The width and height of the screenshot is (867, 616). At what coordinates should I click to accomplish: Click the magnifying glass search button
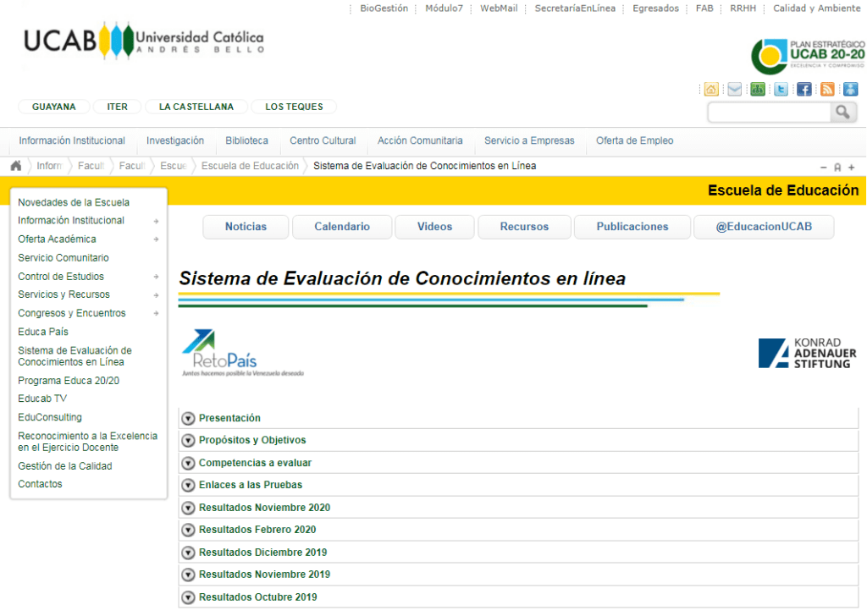point(842,113)
